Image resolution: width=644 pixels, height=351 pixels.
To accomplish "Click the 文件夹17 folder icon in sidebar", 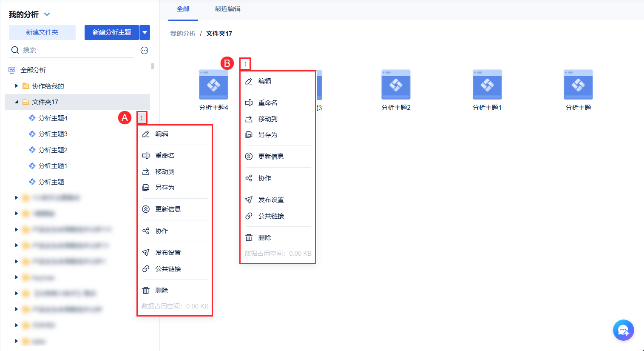I will click(26, 102).
